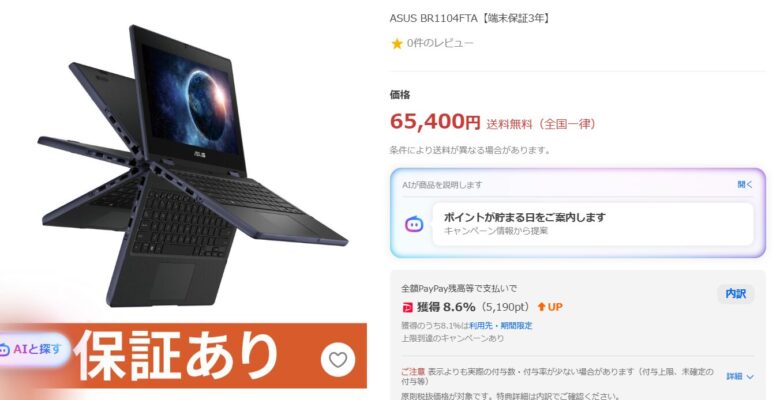This screenshot has width=780, height=400.
Task: Open the AIと探す chat button
Action: (x=31, y=350)
